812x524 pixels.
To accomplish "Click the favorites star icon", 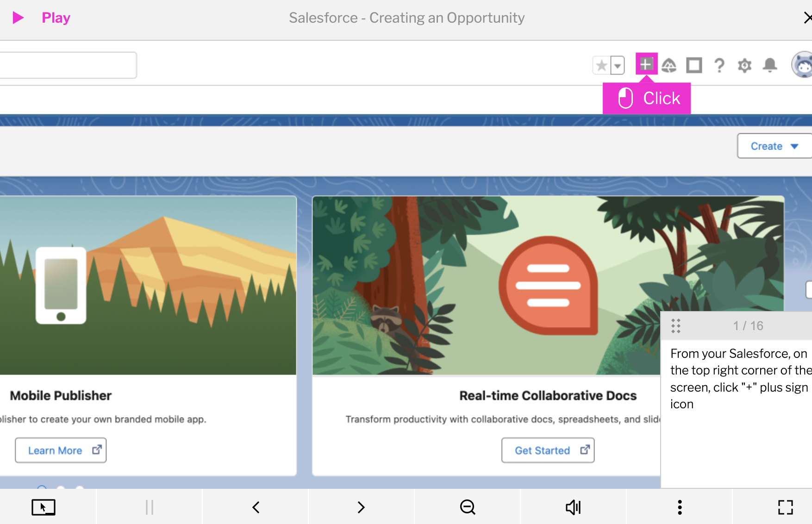I will click(x=601, y=65).
